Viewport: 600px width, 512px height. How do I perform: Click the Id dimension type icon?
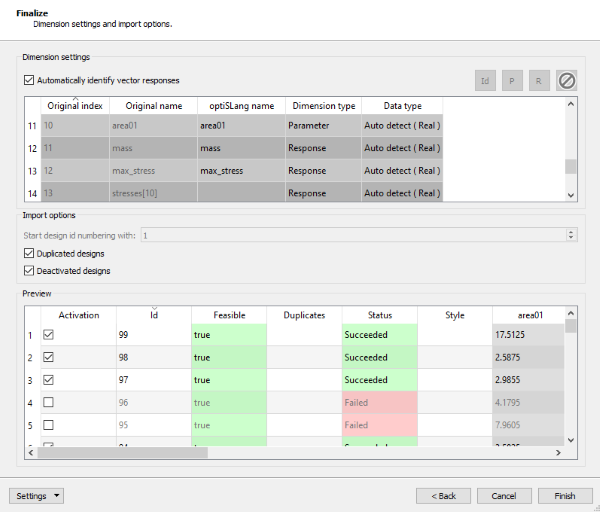(x=485, y=81)
